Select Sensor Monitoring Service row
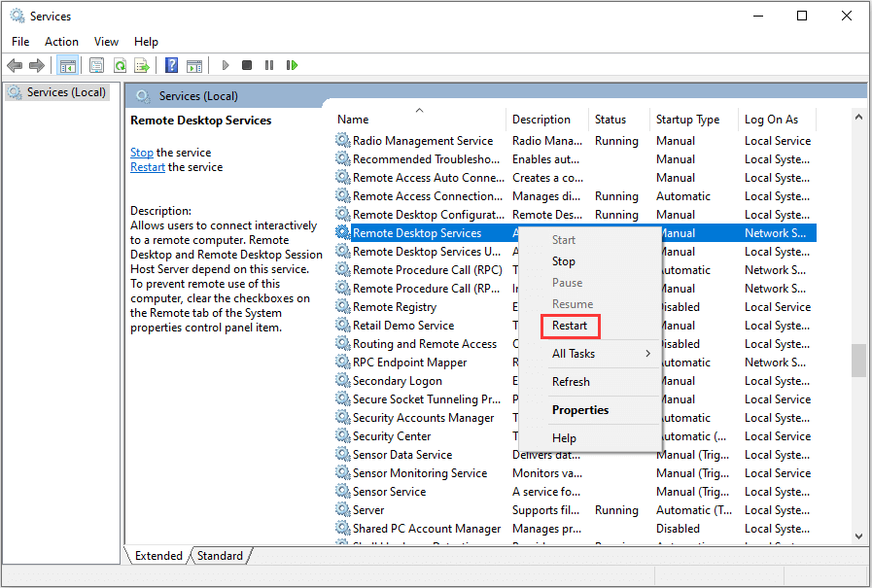This screenshot has height=588, width=872. (x=576, y=473)
